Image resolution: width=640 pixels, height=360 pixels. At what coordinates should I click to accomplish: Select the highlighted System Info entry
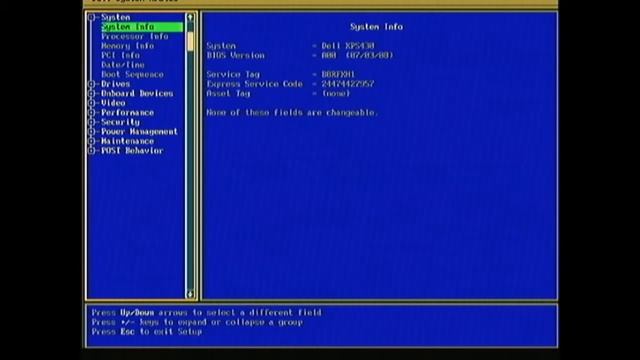tap(142, 27)
